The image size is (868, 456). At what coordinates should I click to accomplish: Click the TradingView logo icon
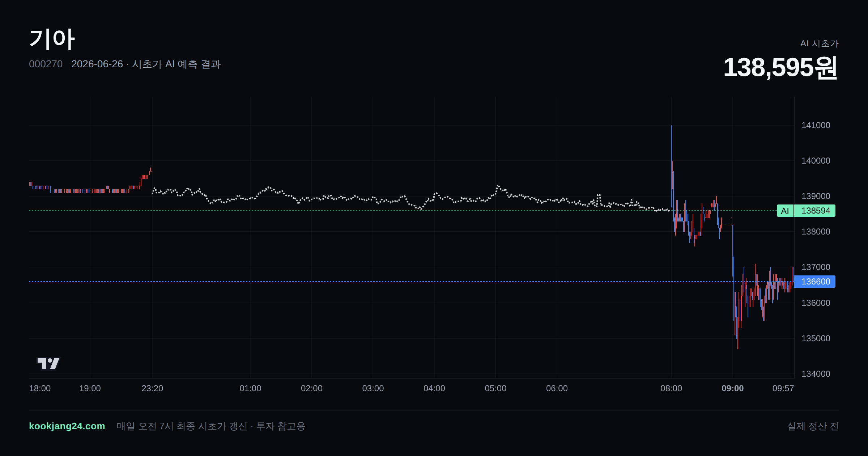tap(48, 363)
